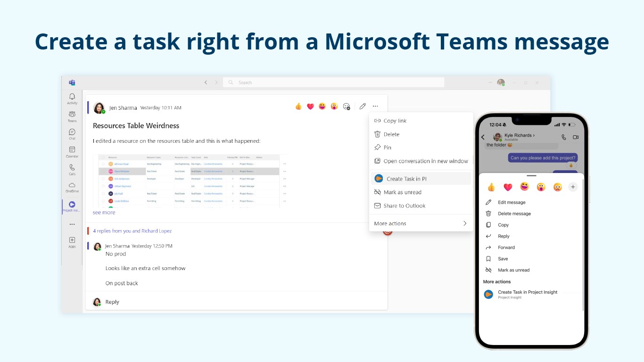Viewport: 644px width, 362px height.
Task: Expand the More actions submenu
Action: pos(421,223)
